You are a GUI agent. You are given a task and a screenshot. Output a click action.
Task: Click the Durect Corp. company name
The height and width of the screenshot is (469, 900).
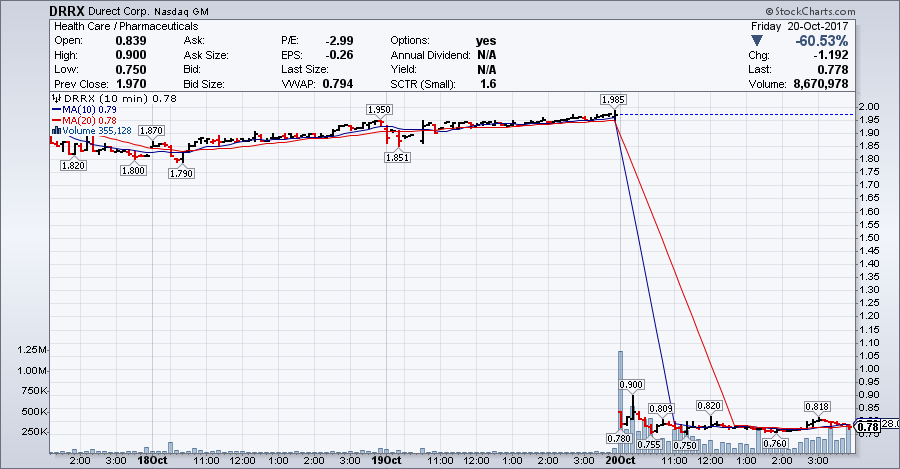(x=119, y=11)
